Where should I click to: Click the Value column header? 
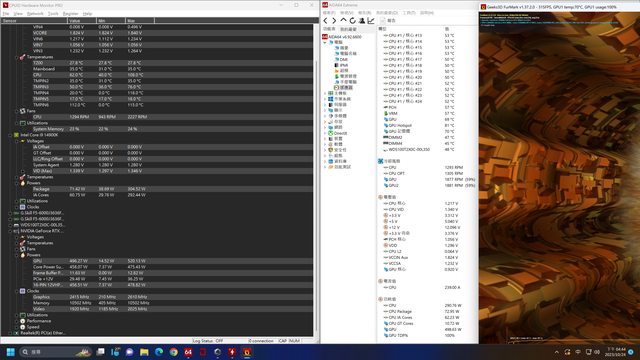point(82,20)
